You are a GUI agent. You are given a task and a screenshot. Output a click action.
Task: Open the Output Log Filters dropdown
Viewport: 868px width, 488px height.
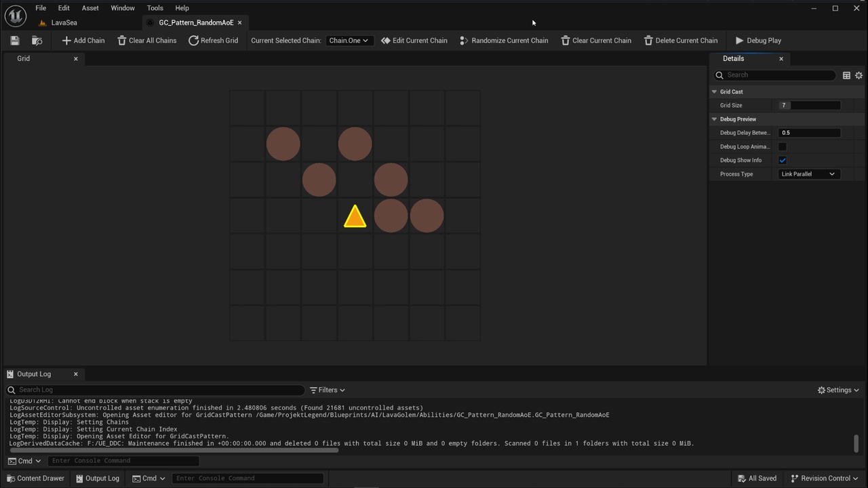[x=328, y=390]
